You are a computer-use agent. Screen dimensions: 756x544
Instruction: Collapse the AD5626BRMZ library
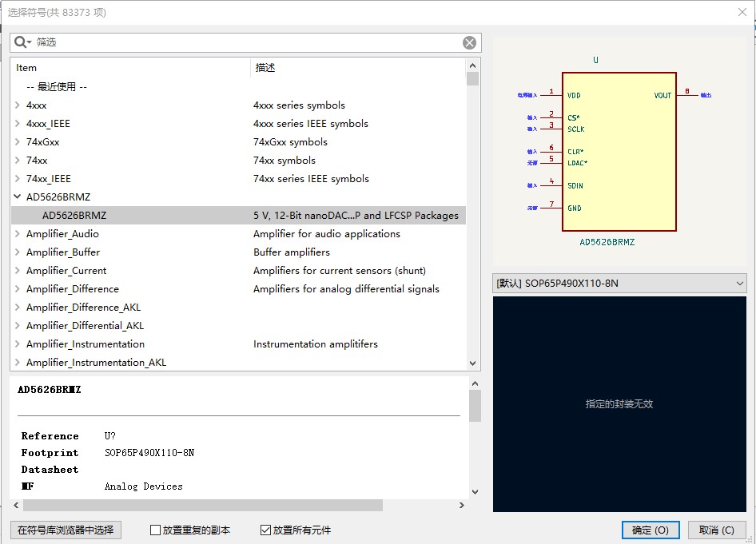pyautogui.click(x=18, y=197)
